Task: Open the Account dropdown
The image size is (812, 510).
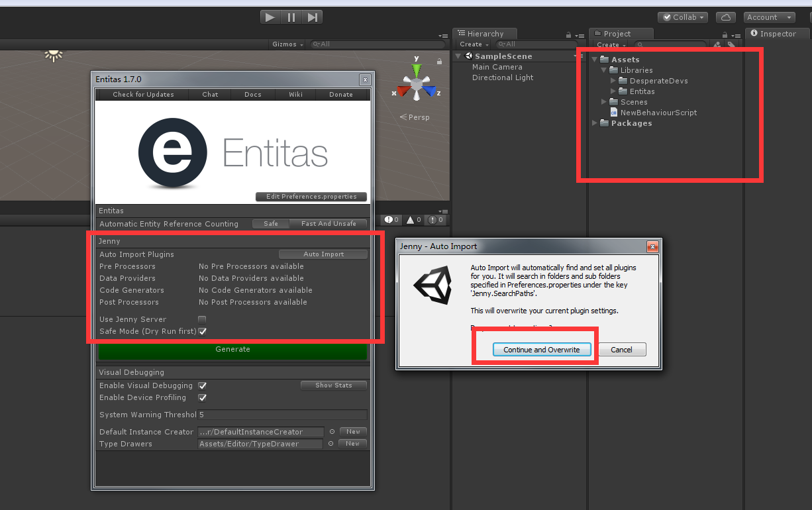Action: click(x=768, y=17)
